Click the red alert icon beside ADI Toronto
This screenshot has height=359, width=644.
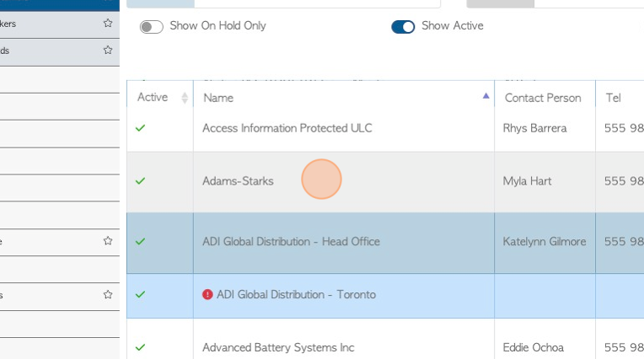click(207, 294)
